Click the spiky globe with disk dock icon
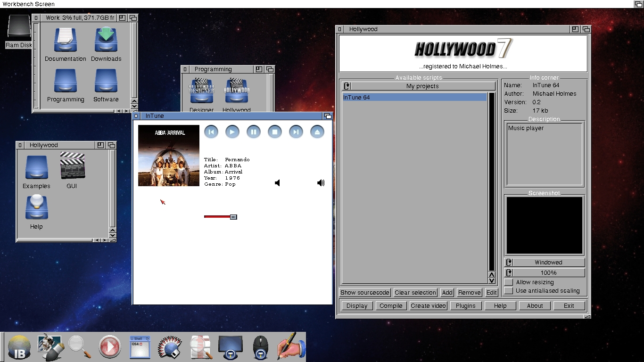The image size is (644, 362). pyautogui.click(x=170, y=347)
